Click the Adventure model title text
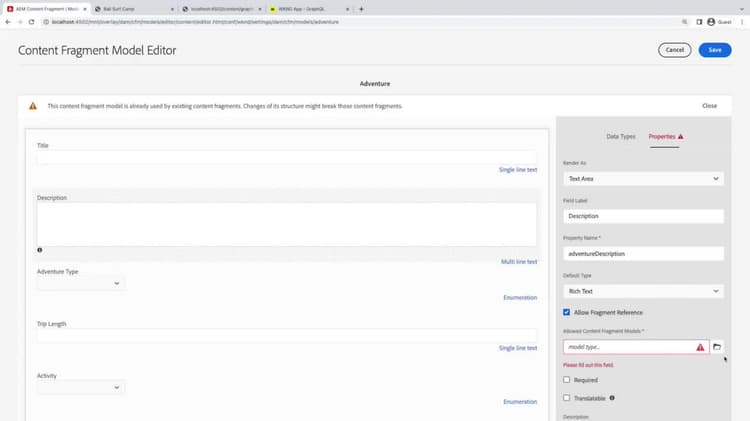The height and width of the screenshot is (421, 750). pos(375,84)
